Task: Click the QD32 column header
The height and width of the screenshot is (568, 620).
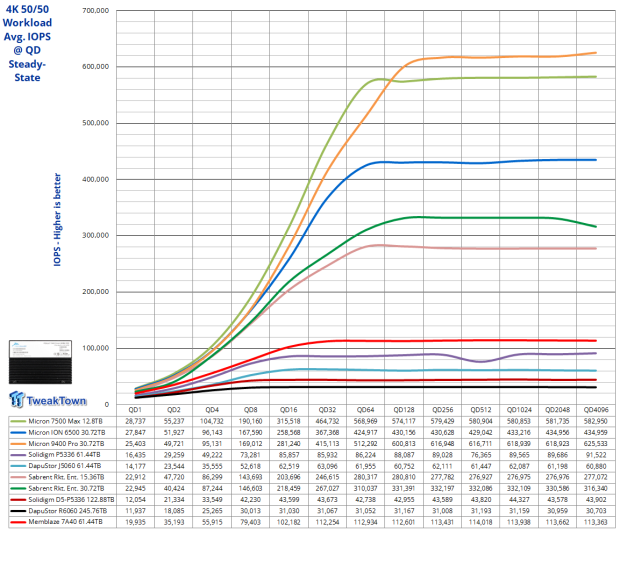Action: (327, 410)
